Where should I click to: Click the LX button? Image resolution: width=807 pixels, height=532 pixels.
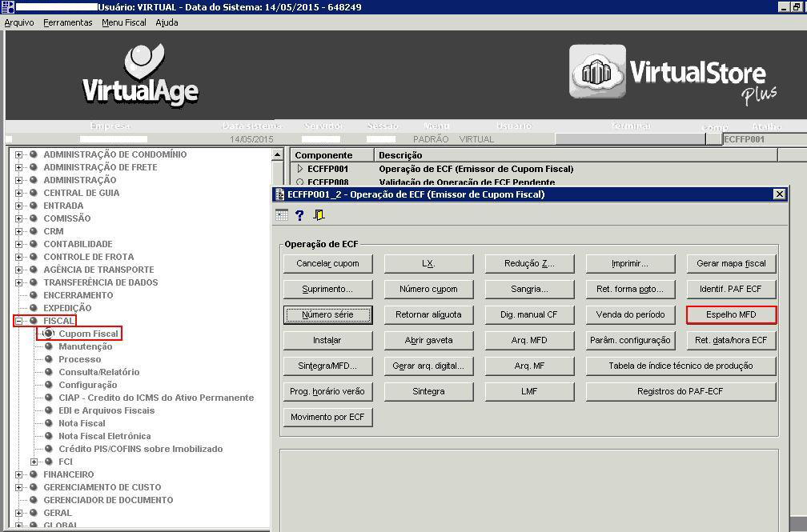tap(429, 263)
